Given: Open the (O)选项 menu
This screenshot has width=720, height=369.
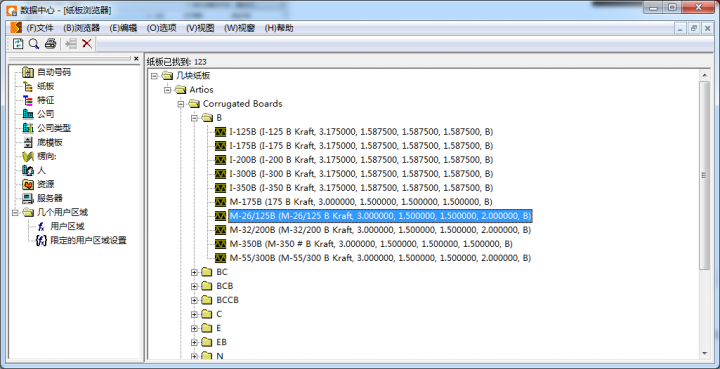Looking at the screenshot, I should [x=162, y=28].
